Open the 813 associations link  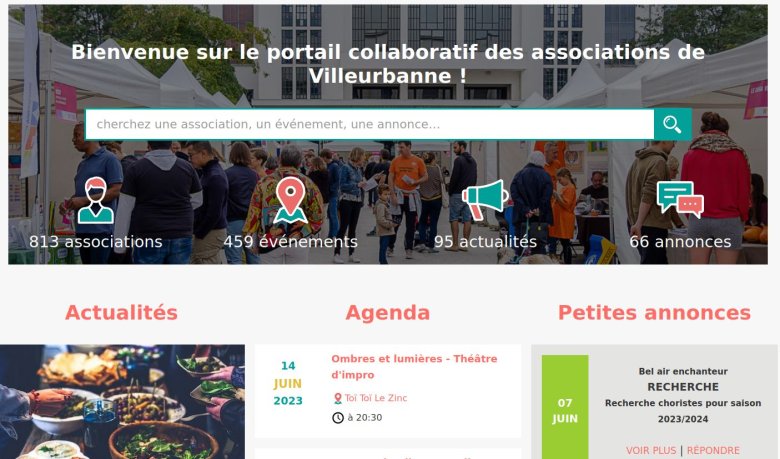coord(96,242)
